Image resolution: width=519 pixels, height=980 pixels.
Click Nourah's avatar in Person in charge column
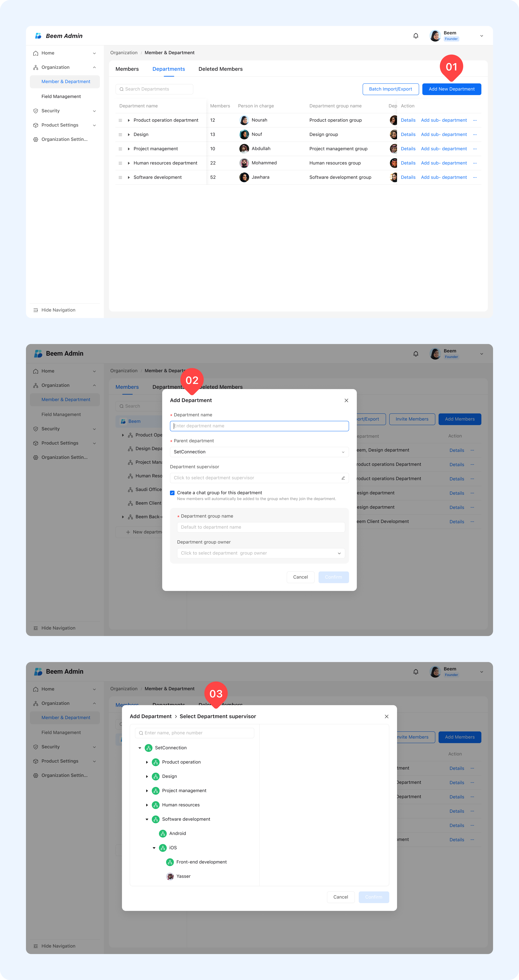coord(244,120)
